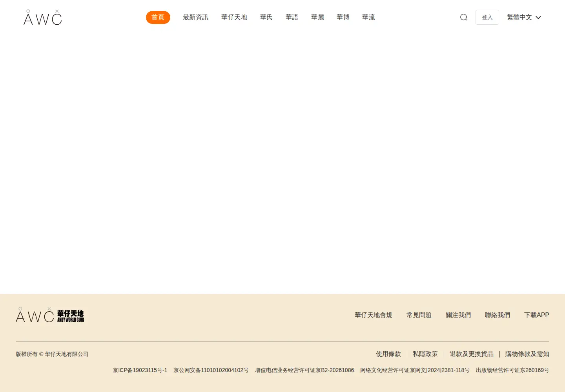Screen dimensions: 565x392
Task: Go to the 華流 section
Action: tap(368, 17)
